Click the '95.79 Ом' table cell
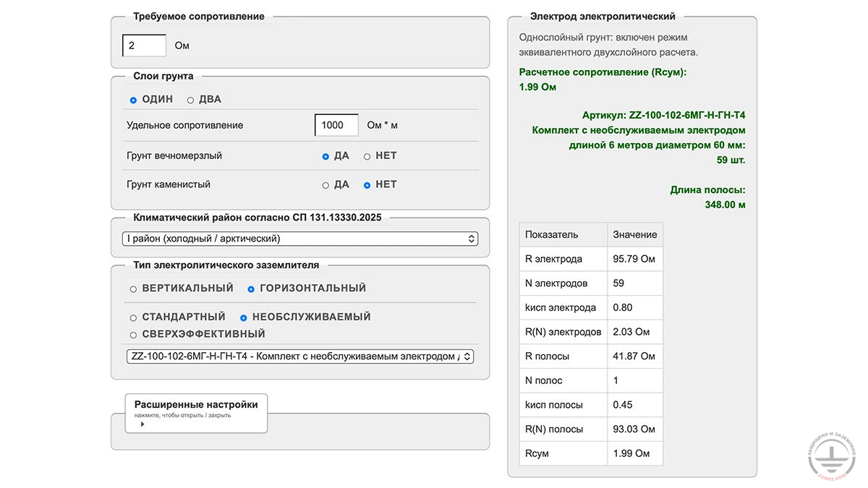 (634, 259)
